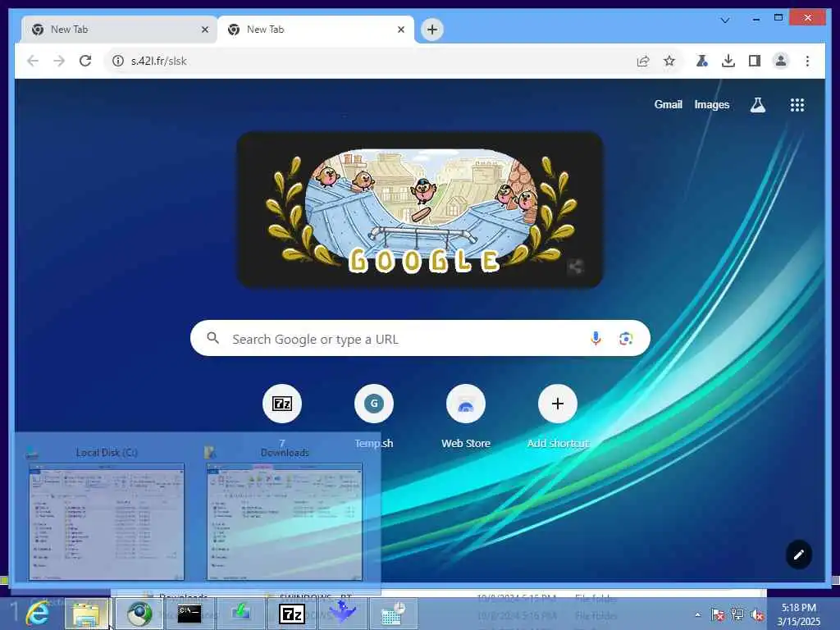Share the Google doodle
Image resolution: width=840 pixels, height=630 pixels.
tap(575, 267)
